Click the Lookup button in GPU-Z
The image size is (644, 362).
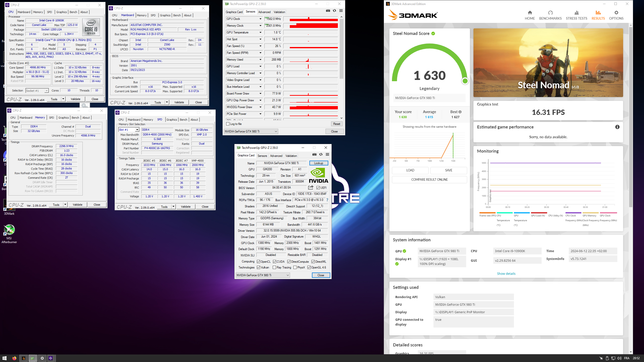pyautogui.click(x=318, y=163)
